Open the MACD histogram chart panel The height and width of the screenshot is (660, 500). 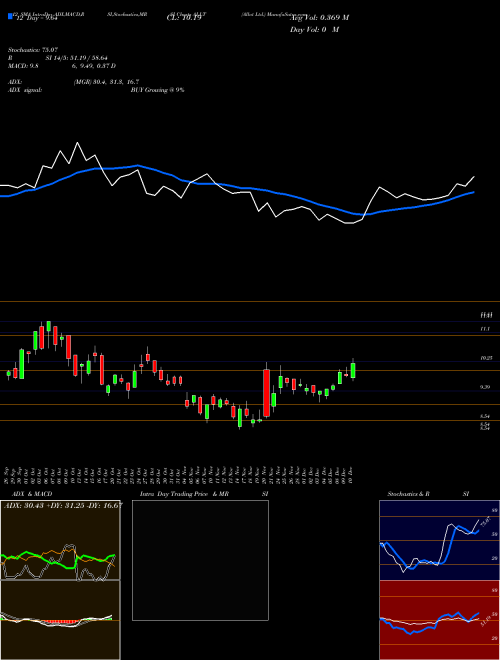pyautogui.click(x=60, y=620)
